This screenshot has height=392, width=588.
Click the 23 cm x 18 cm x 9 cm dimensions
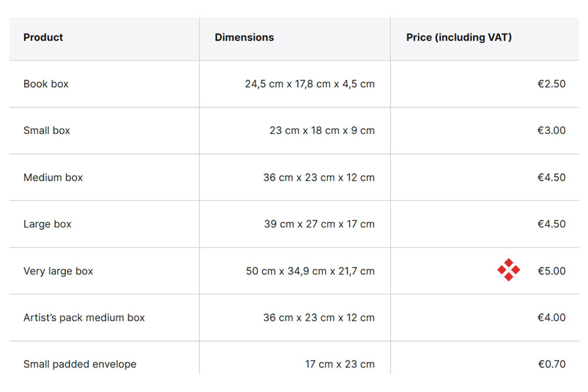click(x=322, y=130)
